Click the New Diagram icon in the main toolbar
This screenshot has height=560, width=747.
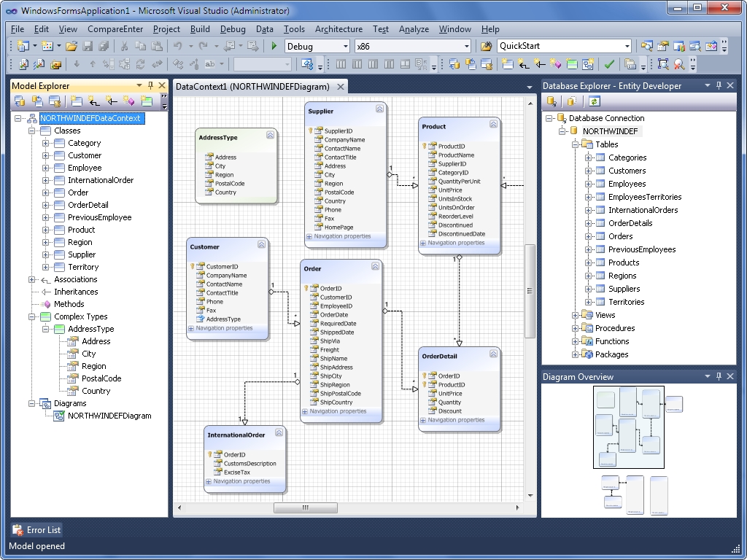[x=588, y=64]
